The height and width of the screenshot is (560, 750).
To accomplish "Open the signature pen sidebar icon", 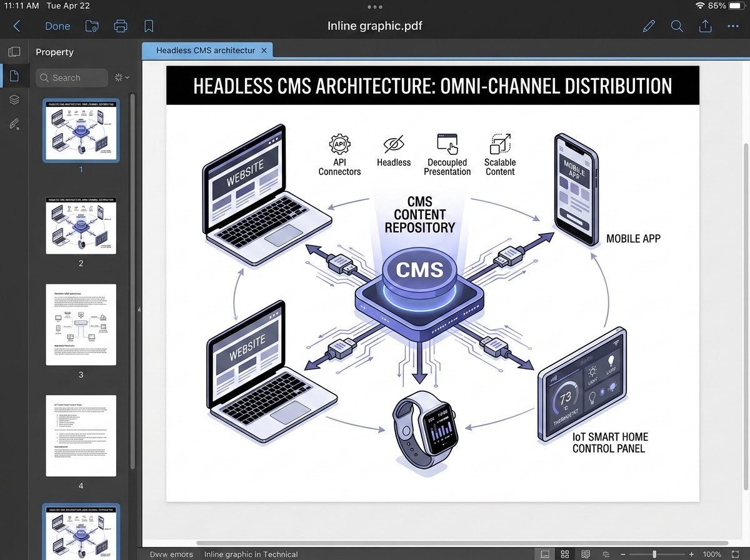I will tap(14, 124).
